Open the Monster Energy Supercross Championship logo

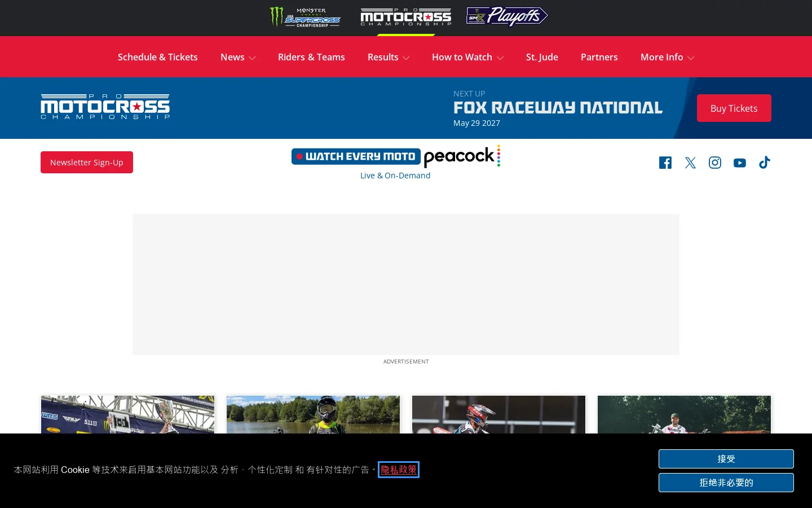coord(304,17)
